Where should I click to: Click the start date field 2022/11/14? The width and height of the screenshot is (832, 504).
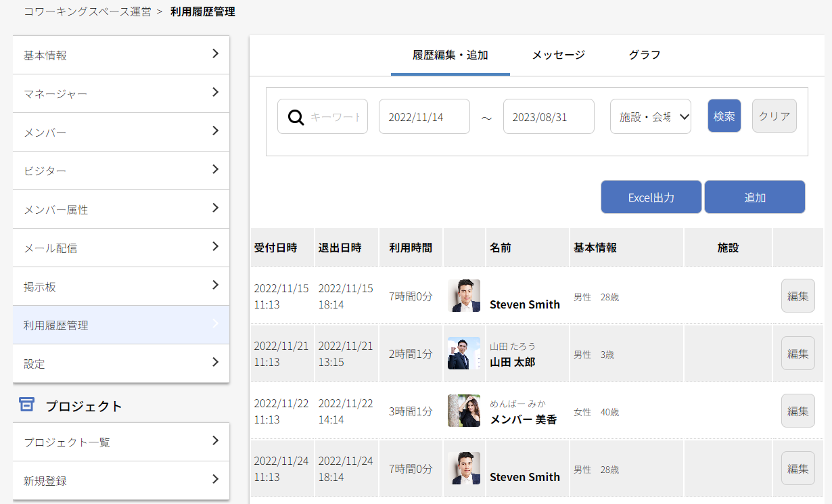(424, 116)
